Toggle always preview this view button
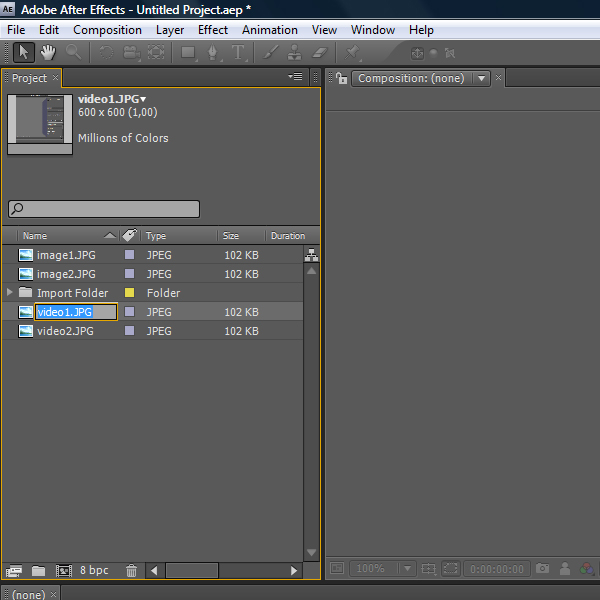 coord(337,568)
